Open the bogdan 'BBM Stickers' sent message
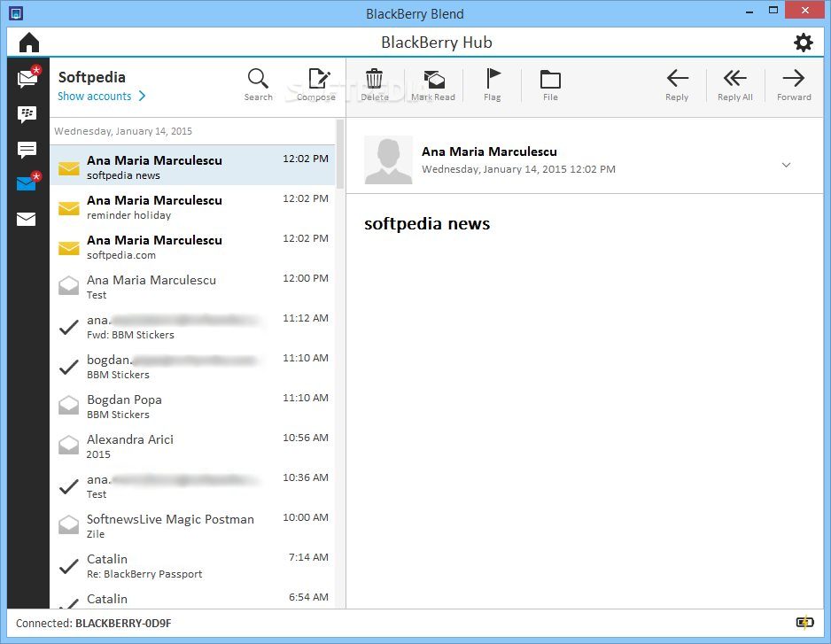 193,365
